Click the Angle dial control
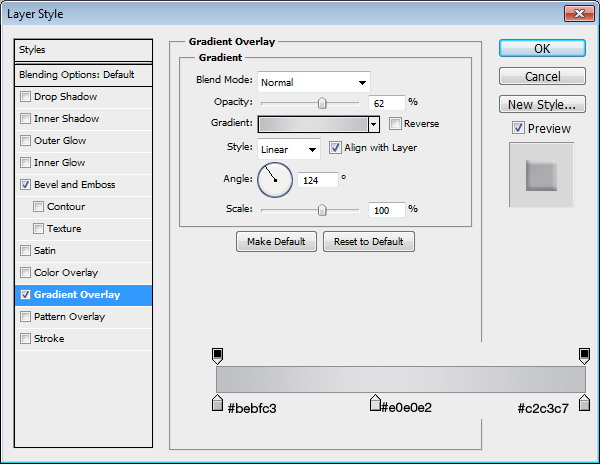This screenshot has height=464, width=600. tap(275, 180)
